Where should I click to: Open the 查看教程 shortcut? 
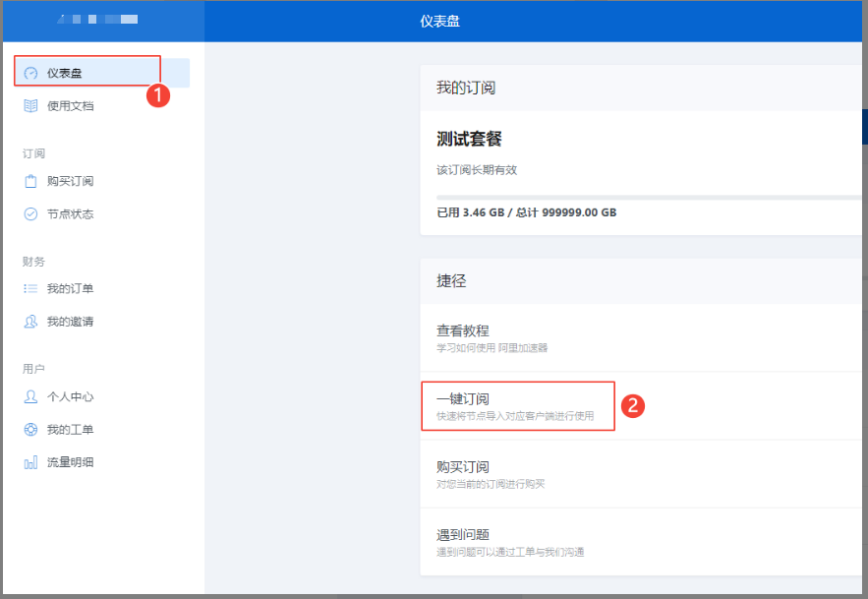(463, 330)
